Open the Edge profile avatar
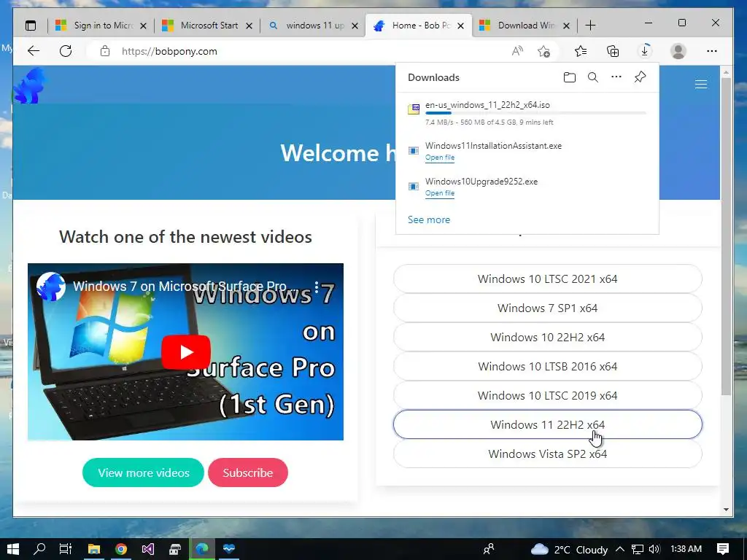Viewport: 747px width, 560px height. [x=678, y=51]
